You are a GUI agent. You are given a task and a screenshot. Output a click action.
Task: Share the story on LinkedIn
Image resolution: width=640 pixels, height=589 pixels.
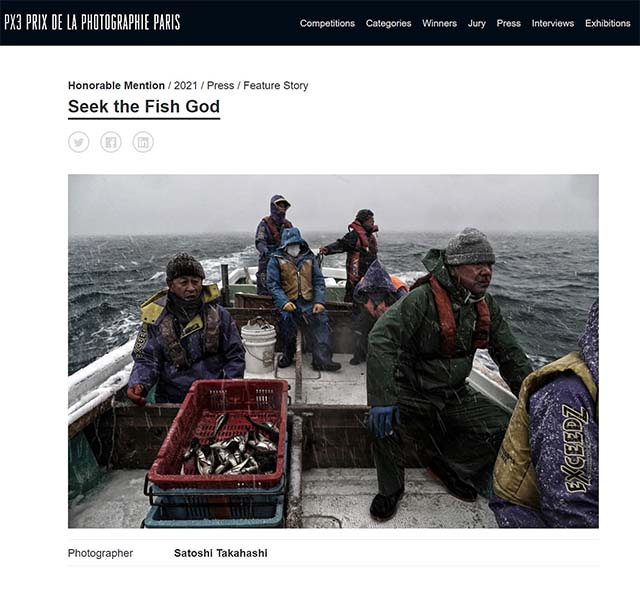pos(143,142)
